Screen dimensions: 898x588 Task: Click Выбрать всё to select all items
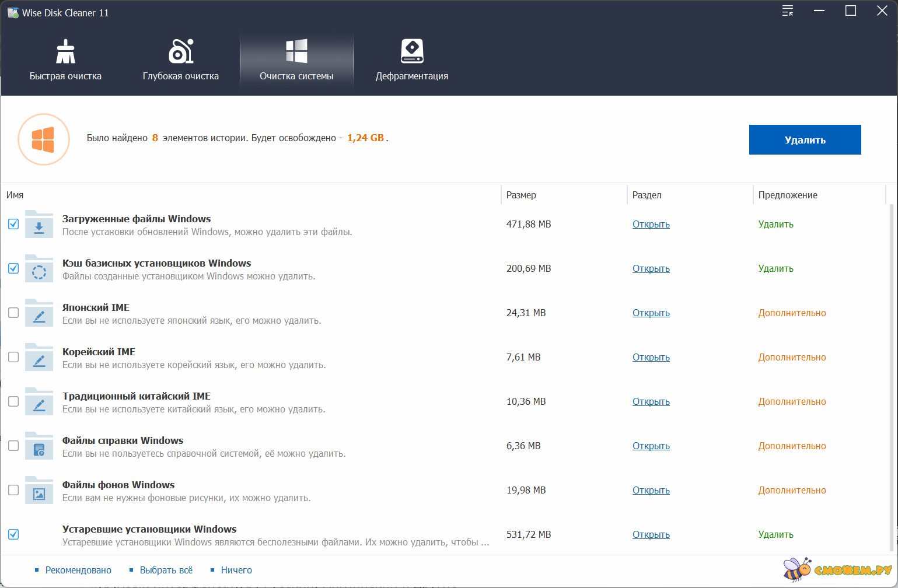166,570
